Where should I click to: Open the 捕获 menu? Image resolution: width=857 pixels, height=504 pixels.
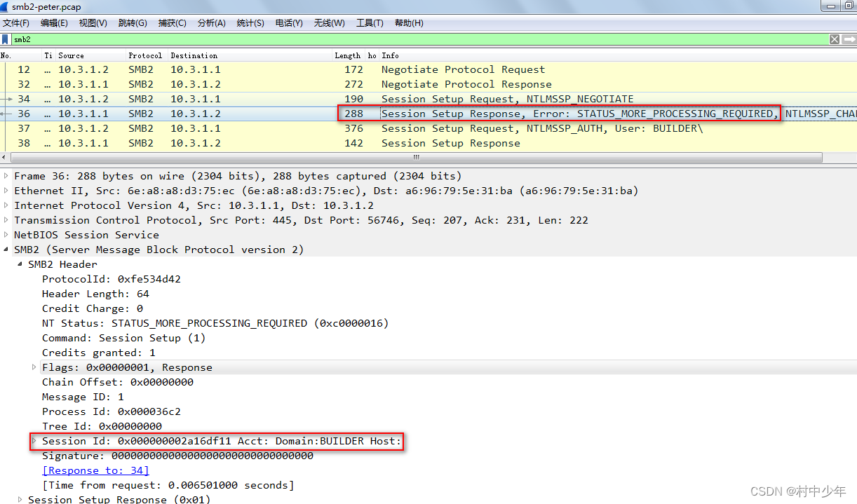click(x=172, y=22)
